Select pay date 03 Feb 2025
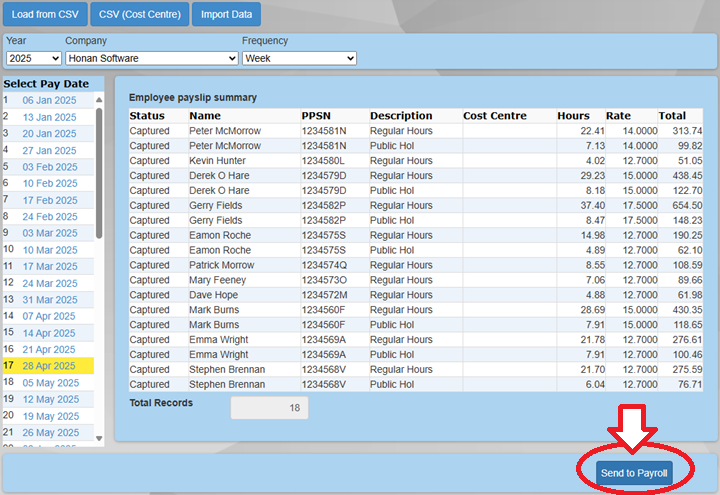This screenshot has height=495, width=720. pos(49,167)
